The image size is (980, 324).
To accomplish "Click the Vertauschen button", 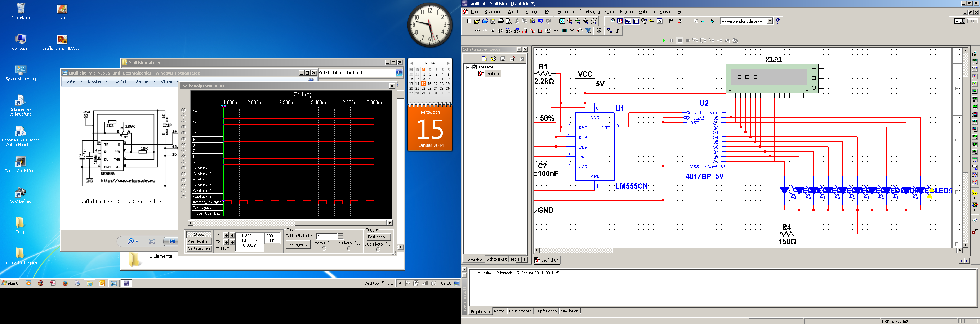I will (x=199, y=248).
